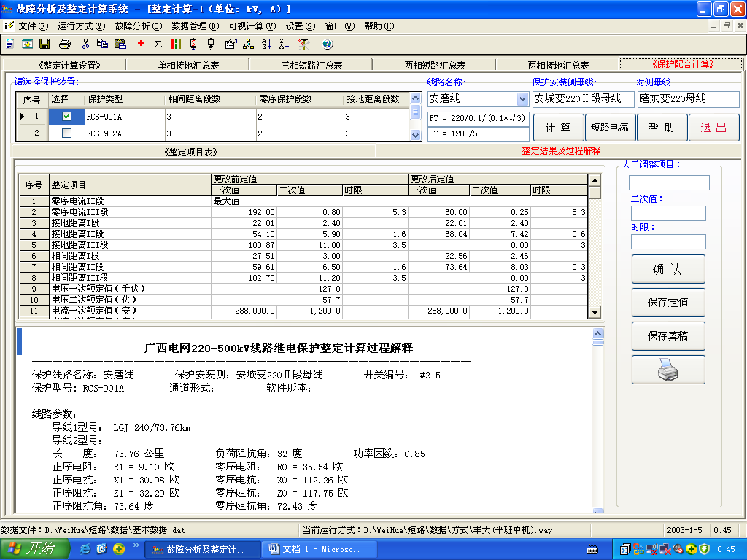Sort ascending with A-Z icon
The image size is (747, 560).
pos(267,44)
